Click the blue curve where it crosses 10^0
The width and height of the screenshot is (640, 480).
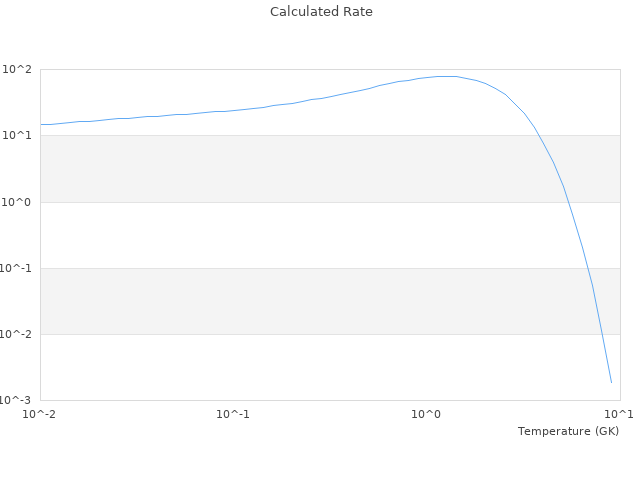[567, 202]
